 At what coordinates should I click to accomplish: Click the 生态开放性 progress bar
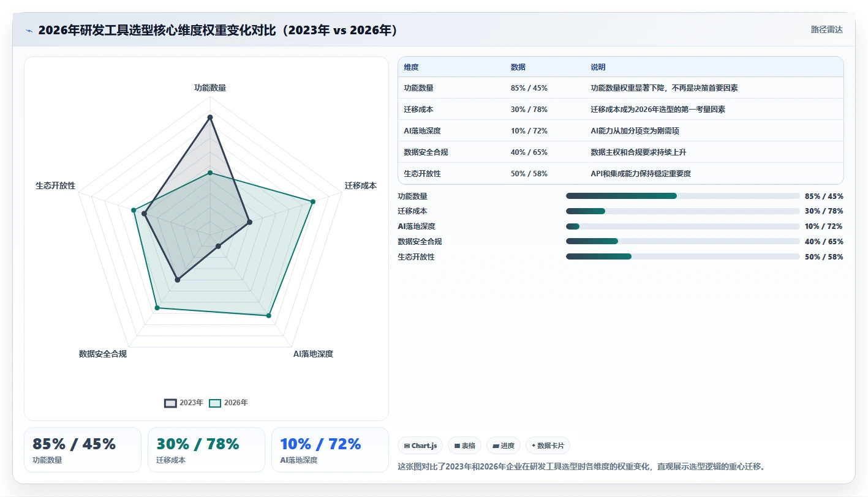pyautogui.click(x=683, y=256)
